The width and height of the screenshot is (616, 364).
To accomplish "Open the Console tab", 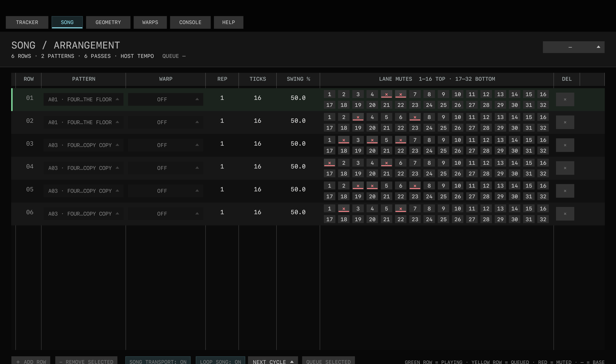I will 190,22.
